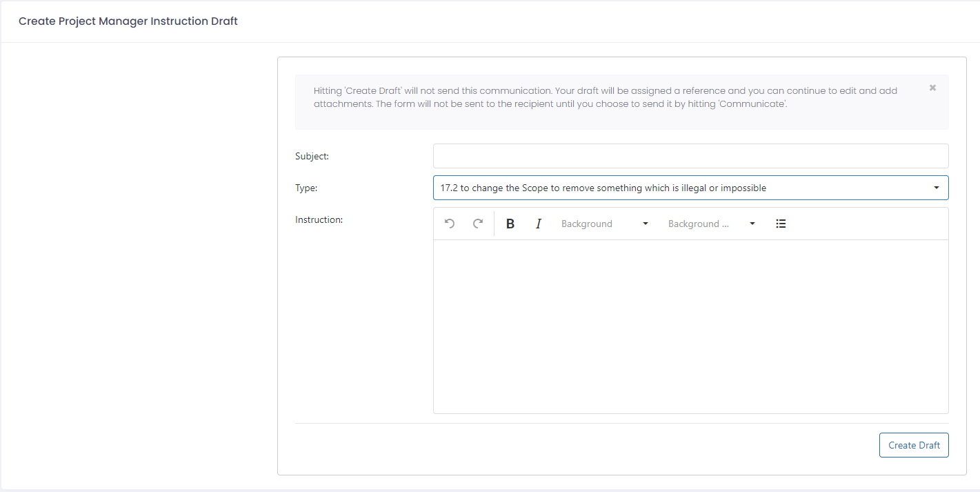Toggle italic formatting in the editor
Image resolution: width=980 pixels, height=492 pixels.
[x=539, y=224]
